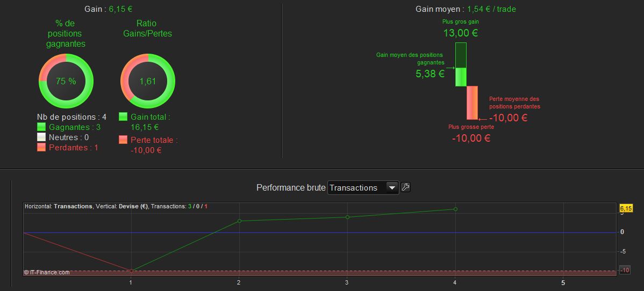Click the '5,38 €' average gain value

pyautogui.click(x=430, y=74)
